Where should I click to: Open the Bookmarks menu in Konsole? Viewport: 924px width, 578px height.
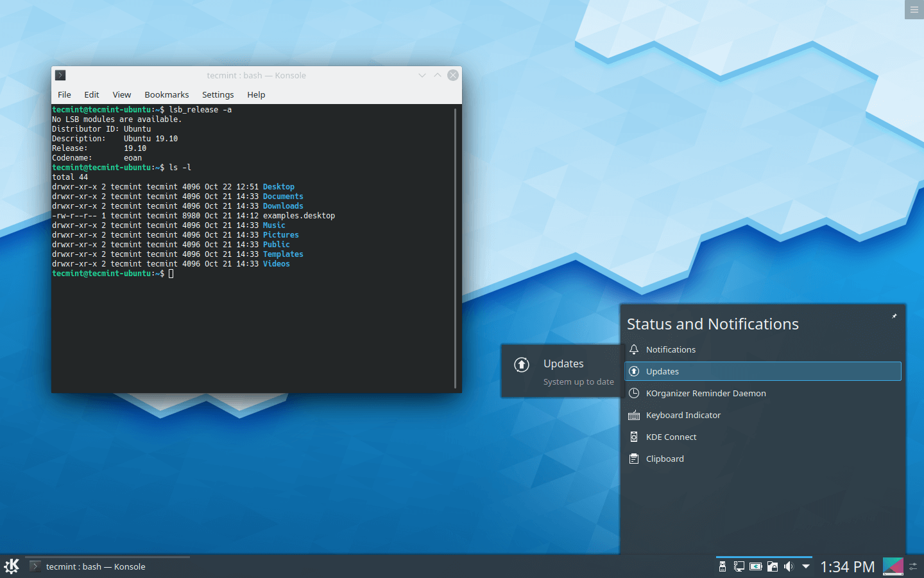click(166, 94)
